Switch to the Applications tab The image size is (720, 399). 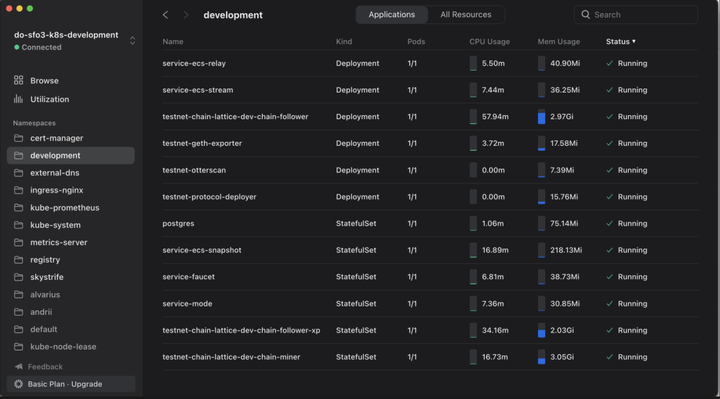point(392,15)
